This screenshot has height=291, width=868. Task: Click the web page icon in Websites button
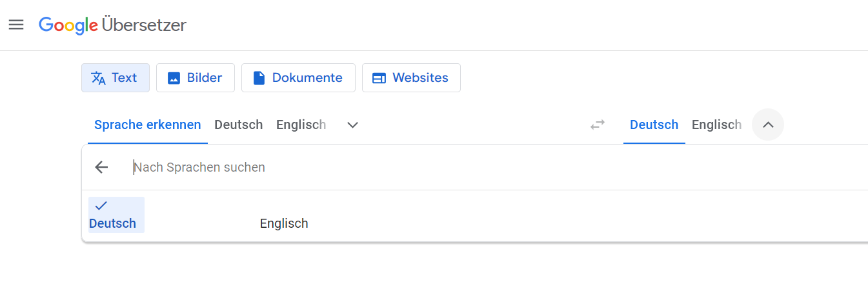(379, 78)
